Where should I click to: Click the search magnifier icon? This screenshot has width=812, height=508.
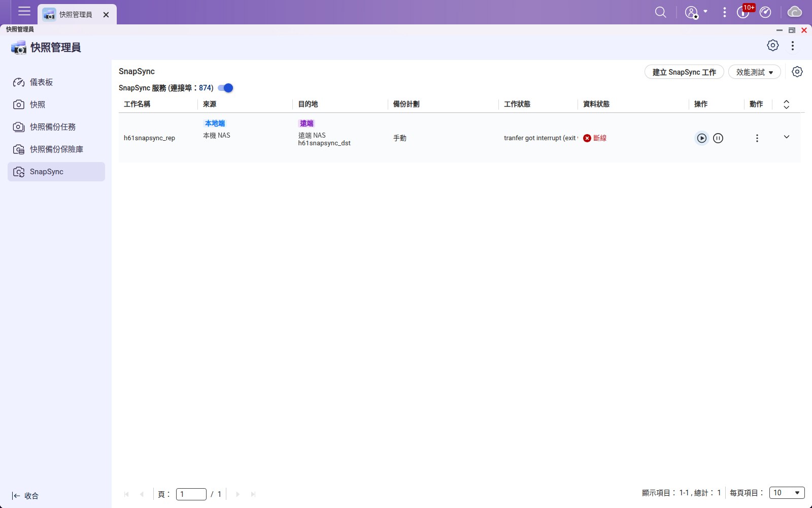(660, 12)
